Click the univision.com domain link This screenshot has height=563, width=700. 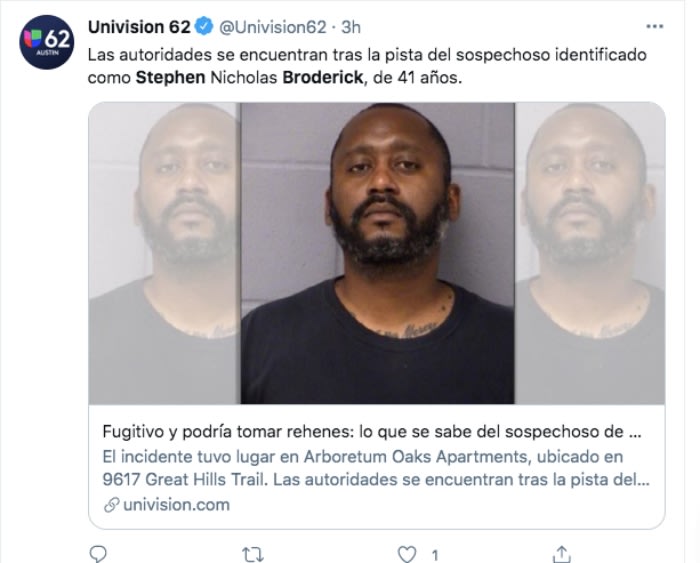176,505
